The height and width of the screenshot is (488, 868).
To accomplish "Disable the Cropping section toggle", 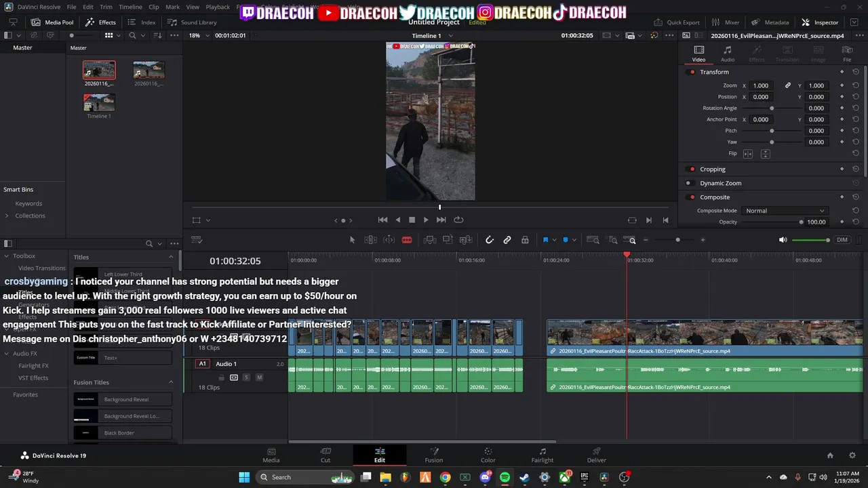I will point(692,169).
